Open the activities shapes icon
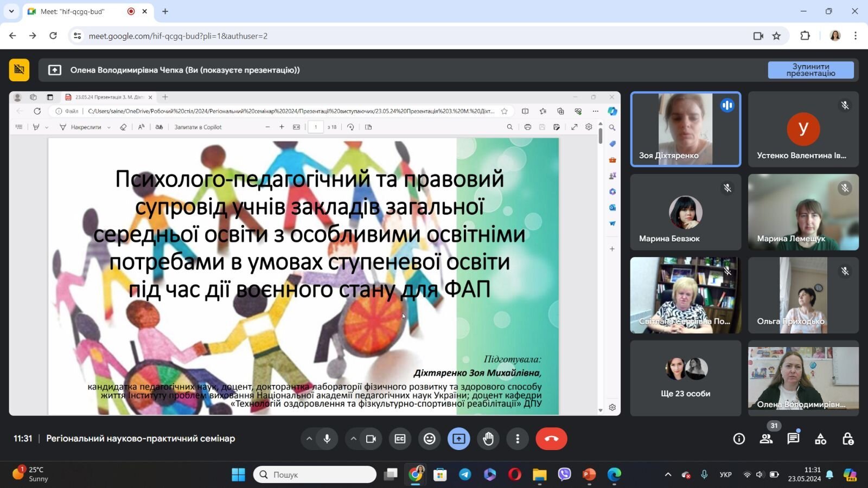Image resolution: width=868 pixels, height=488 pixels. point(820,439)
